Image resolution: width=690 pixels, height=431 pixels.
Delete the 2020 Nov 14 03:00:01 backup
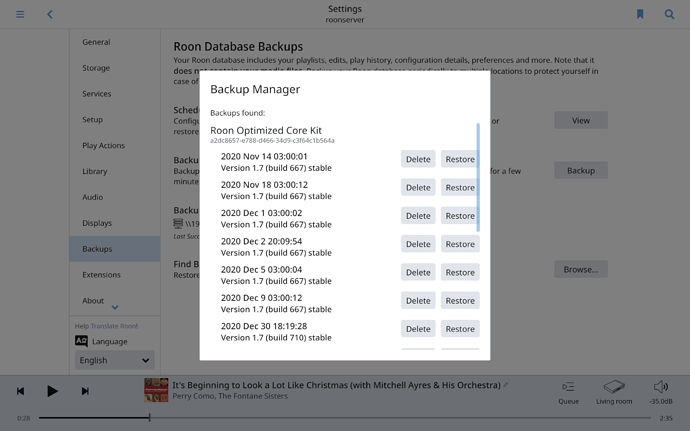418,159
